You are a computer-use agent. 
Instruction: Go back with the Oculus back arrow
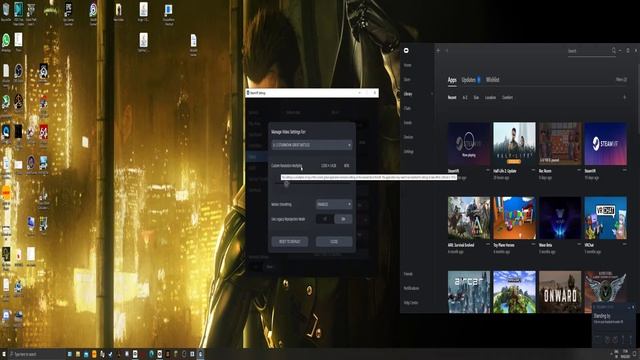(x=438, y=51)
